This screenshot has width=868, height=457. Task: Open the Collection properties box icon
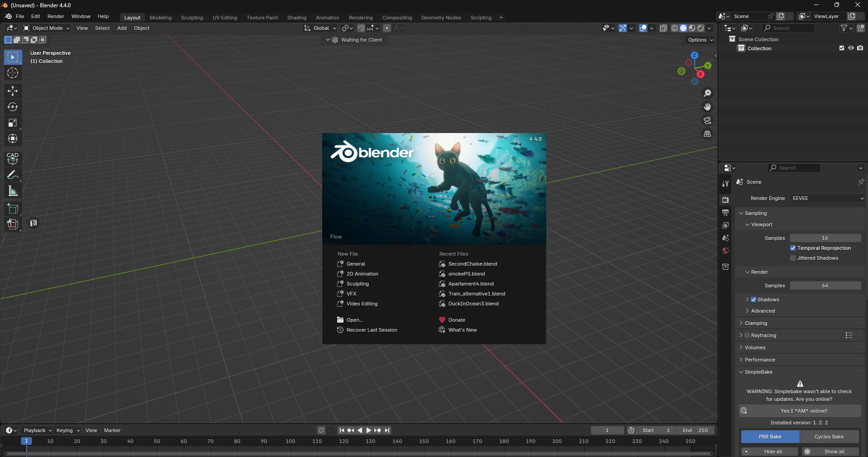(x=725, y=267)
